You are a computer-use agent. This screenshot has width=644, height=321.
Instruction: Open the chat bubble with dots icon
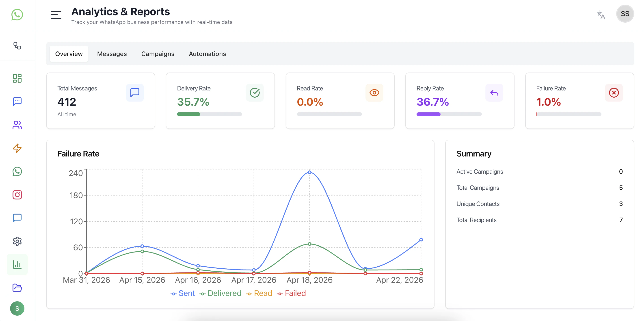pyautogui.click(x=17, y=101)
